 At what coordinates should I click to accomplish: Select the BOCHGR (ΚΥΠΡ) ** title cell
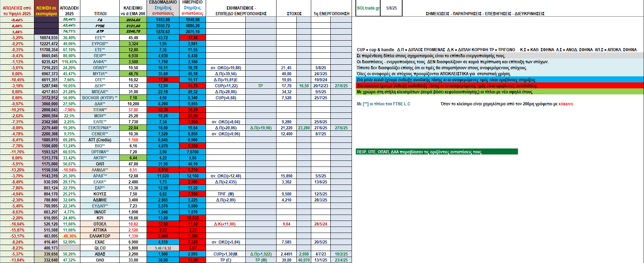pos(100,98)
